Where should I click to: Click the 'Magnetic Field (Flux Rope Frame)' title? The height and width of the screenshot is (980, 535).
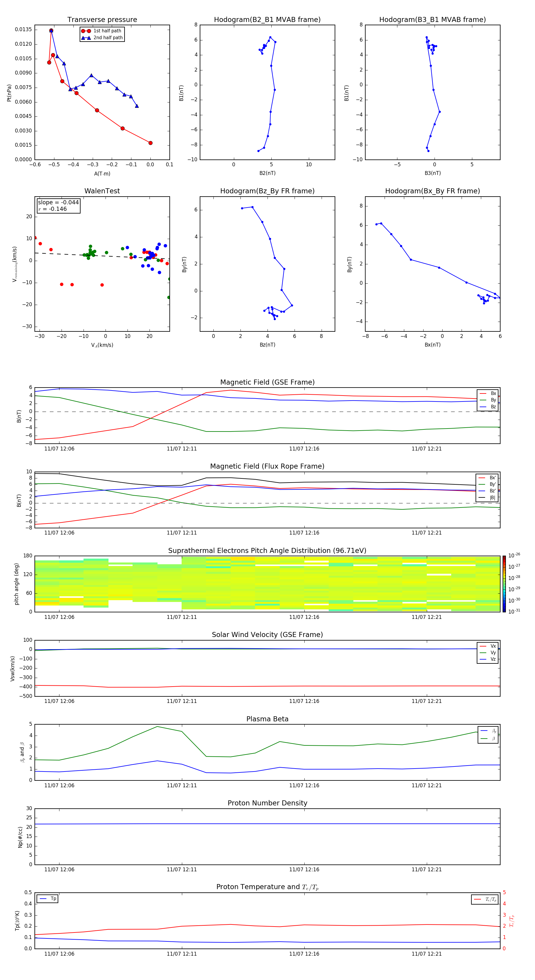[x=267, y=467]
